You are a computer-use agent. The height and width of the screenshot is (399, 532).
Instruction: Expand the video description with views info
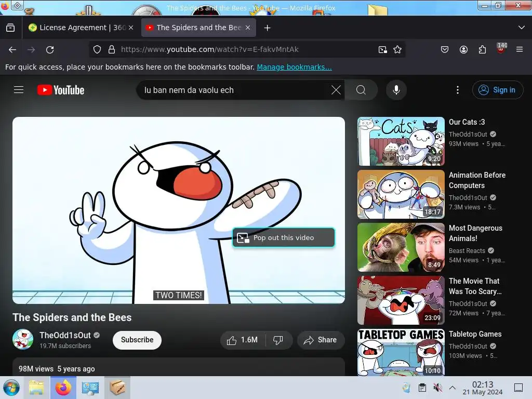point(179,367)
